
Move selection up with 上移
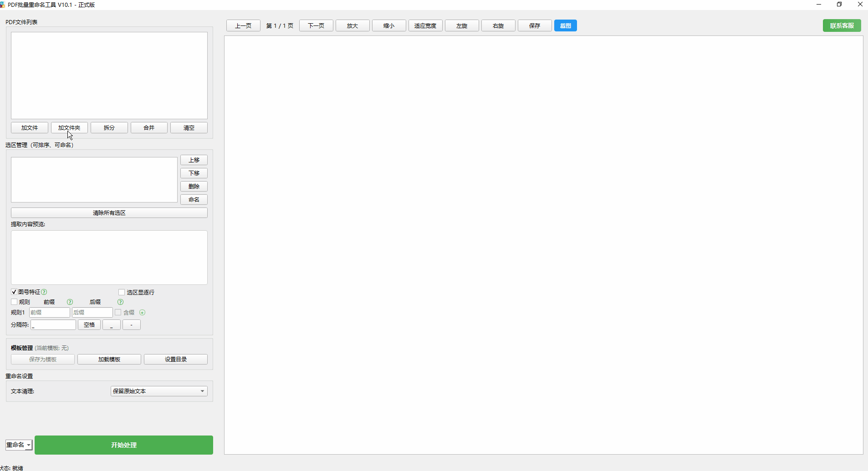pos(194,160)
